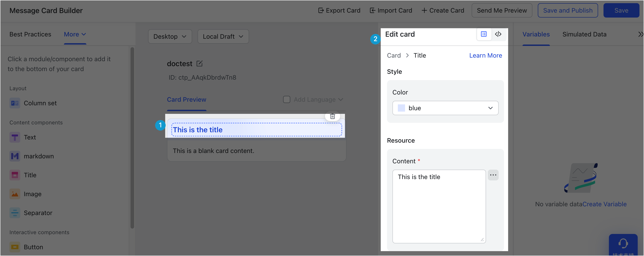Add the Text component via its icon
Image resolution: width=644 pixels, height=256 pixels.
[15, 137]
